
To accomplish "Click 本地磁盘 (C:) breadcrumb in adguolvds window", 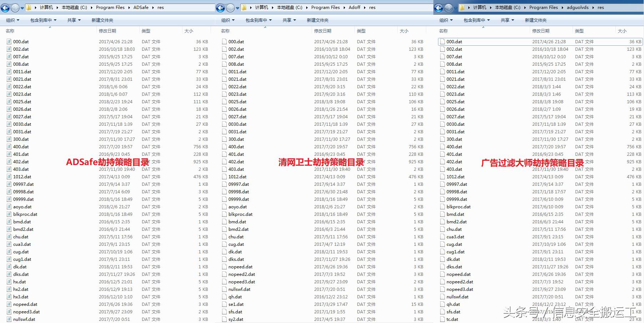I will [507, 8].
